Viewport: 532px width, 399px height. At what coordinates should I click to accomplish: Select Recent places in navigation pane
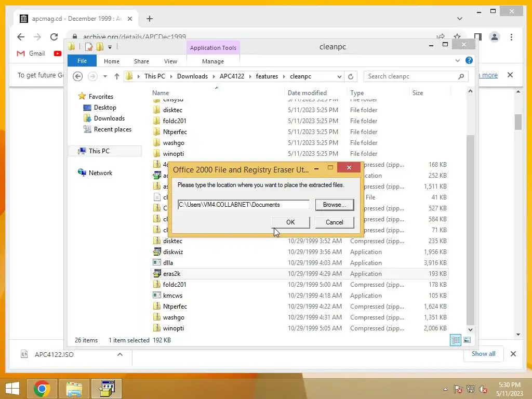pos(112,129)
